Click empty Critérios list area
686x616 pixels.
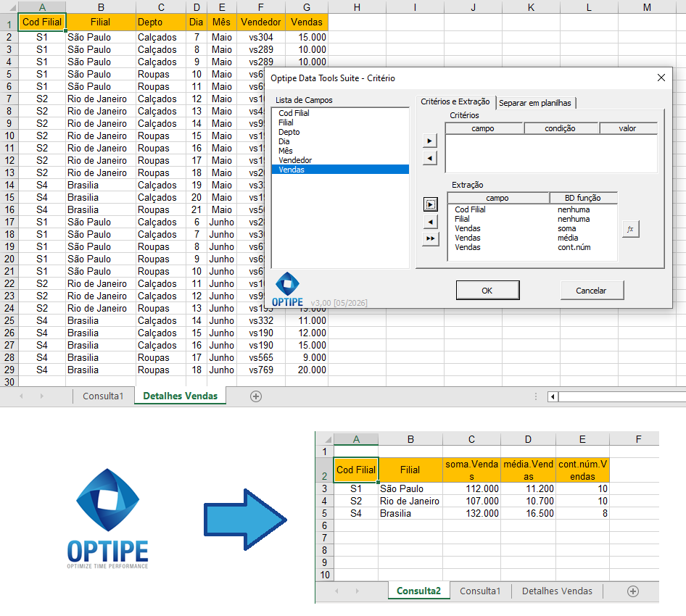tap(551, 153)
